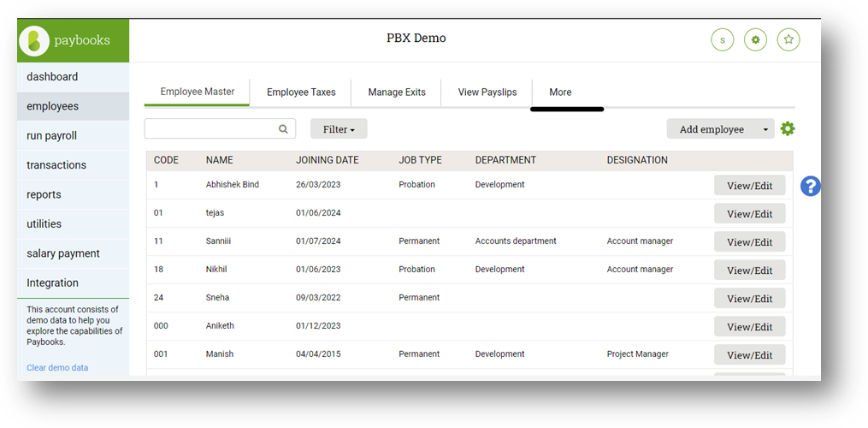Click Sneha's Permanent job type cell

pyautogui.click(x=419, y=298)
